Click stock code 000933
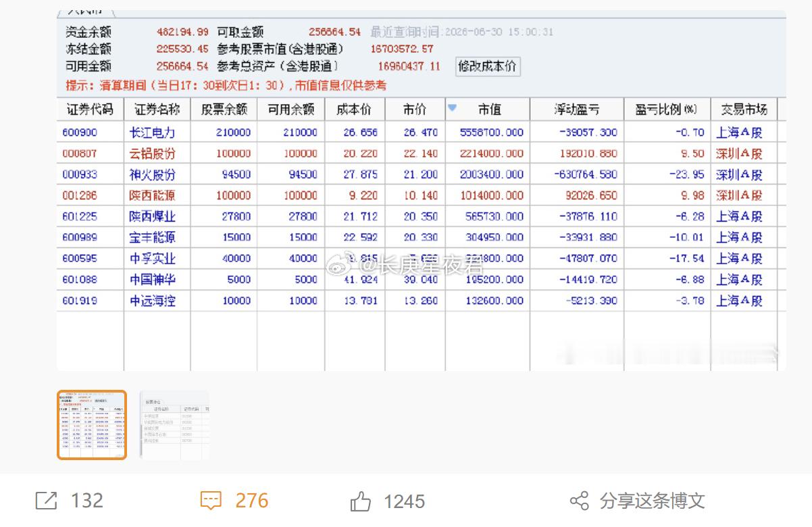Viewport: 812px width, 527px height. (80, 174)
